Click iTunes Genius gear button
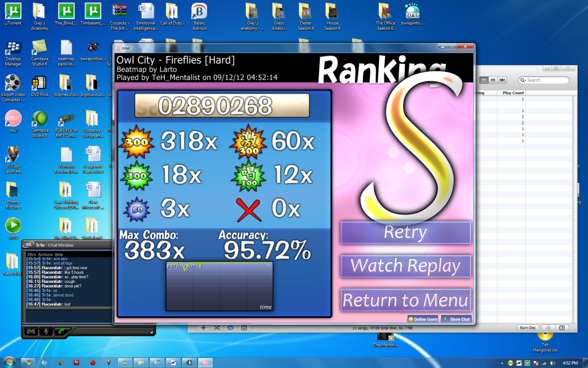The width and height of the screenshot is (588, 368). pos(548,328)
